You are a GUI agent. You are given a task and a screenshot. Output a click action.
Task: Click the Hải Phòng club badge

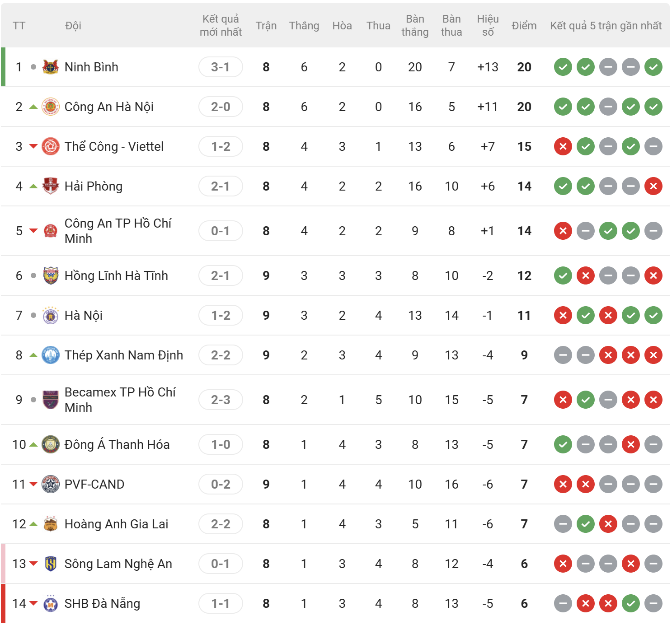[x=51, y=186]
